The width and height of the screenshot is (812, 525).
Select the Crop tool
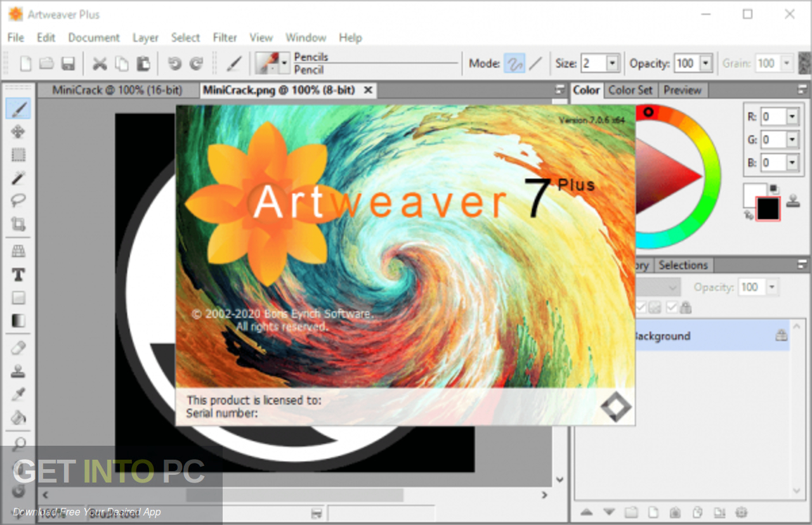[x=18, y=224]
